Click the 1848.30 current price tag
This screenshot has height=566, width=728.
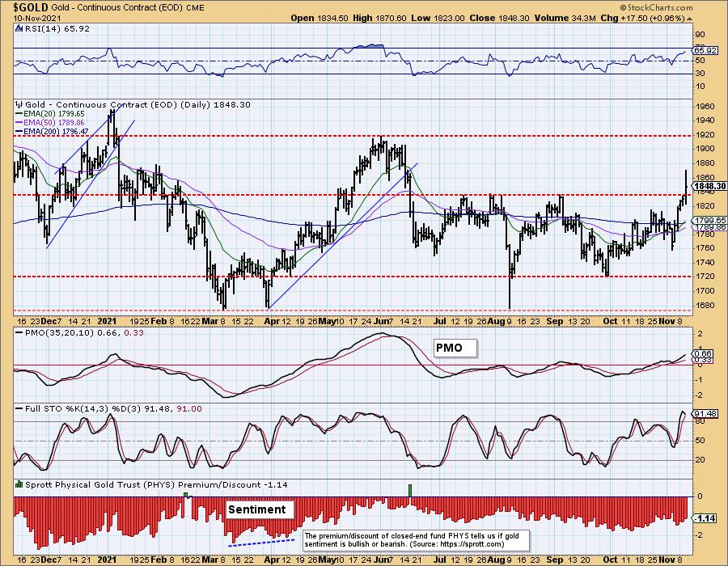710,186
